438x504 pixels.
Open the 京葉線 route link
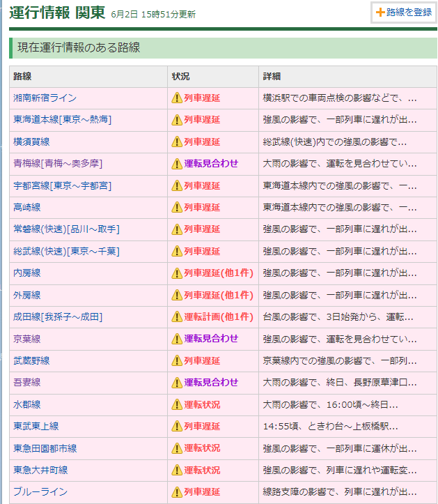(27, 339)
